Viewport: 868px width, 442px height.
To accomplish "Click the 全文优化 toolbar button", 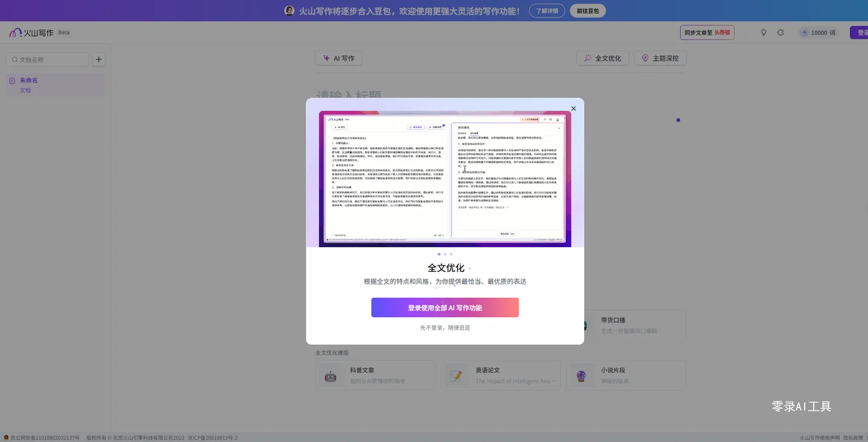I will pyautogui.click(x=603, y=58).
